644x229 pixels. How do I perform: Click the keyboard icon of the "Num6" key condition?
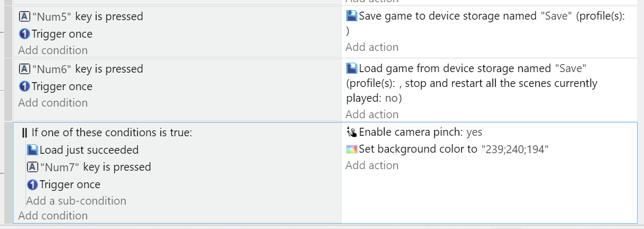point(24,69)
